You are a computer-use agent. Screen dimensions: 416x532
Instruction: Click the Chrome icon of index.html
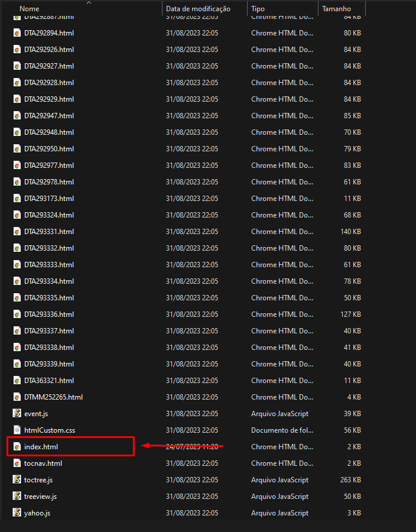click(x=17, y=447)
